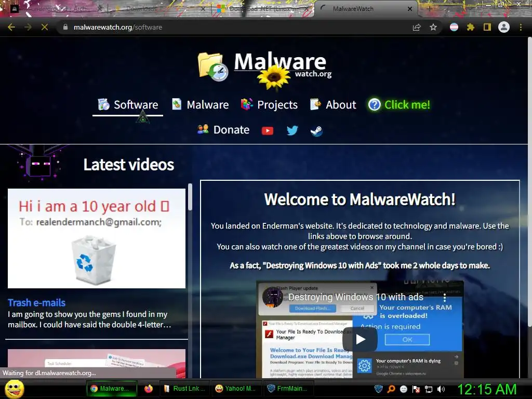Click the round white face tray icon
The image size is (532, 399).
(403, 389)
